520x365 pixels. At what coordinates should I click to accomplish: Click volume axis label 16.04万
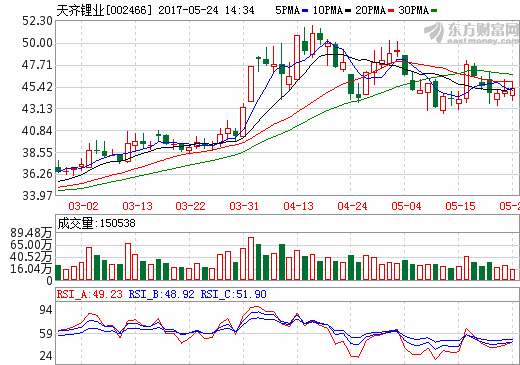32,269
